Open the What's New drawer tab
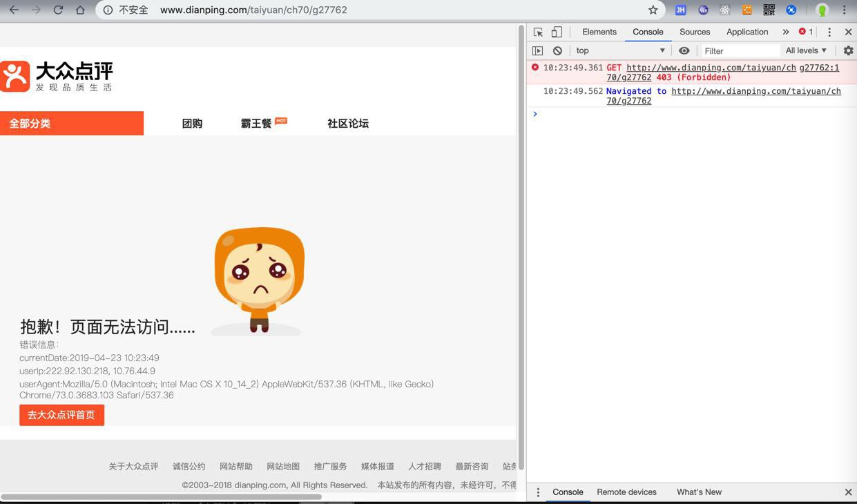The height and width of the screenshot is (504, 857). pos(699,492)
